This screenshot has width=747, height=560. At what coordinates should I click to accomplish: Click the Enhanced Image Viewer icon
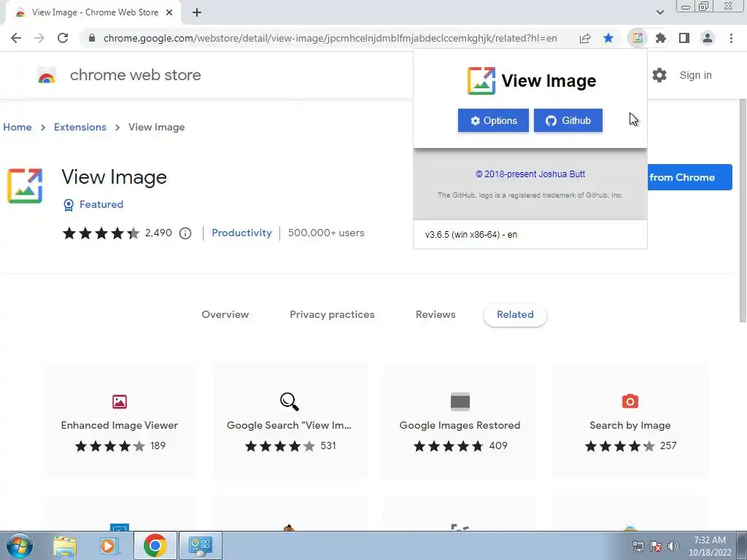tap(120, 402)
